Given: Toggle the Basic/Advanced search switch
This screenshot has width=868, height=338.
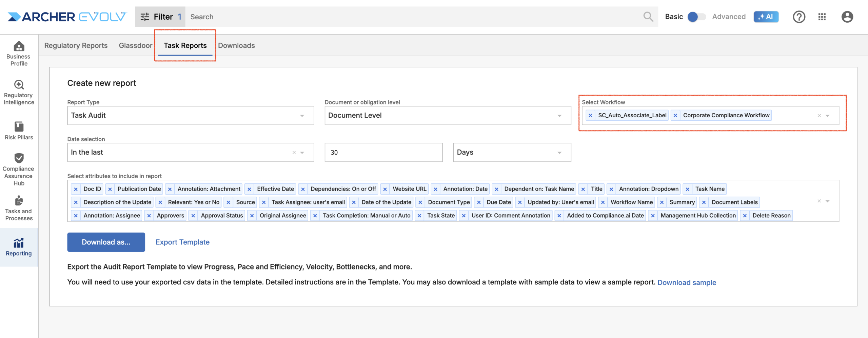Looking at the screenshot, I should 696,17.
